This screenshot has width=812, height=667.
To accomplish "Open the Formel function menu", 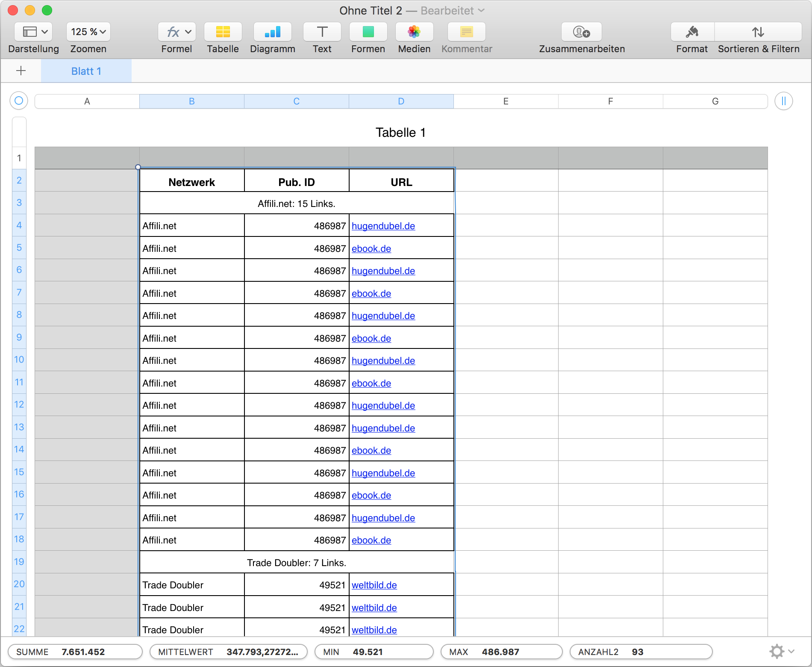I will 177,32.
